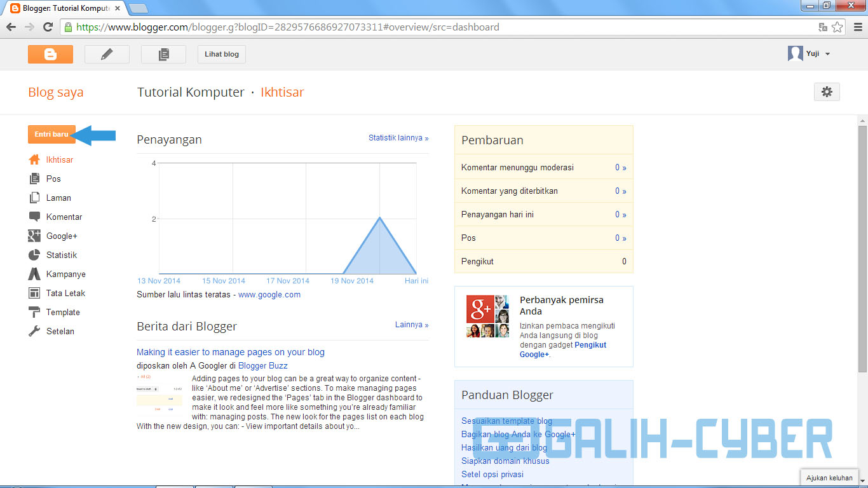Screen dimensions: 868x488
Task: Open Ikhtisar in the sidebar menu
Action: (60, 160)
